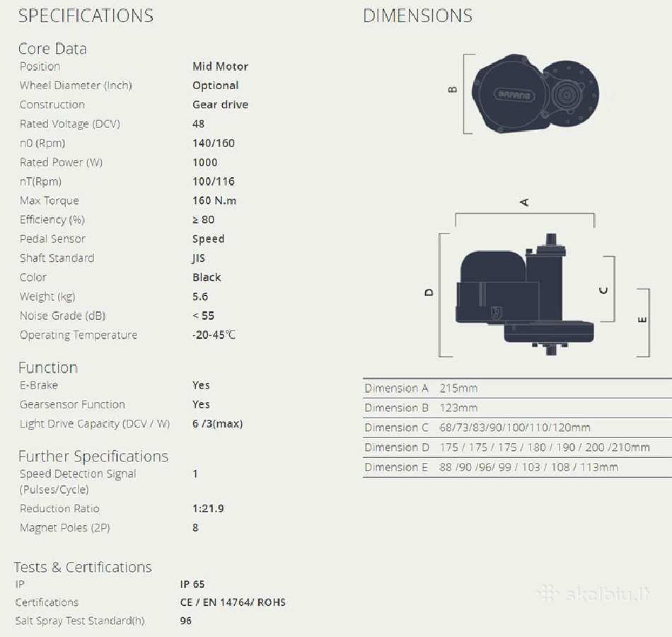
Task: Select the Dimension C bracket label
Action: tap(603, 290)
